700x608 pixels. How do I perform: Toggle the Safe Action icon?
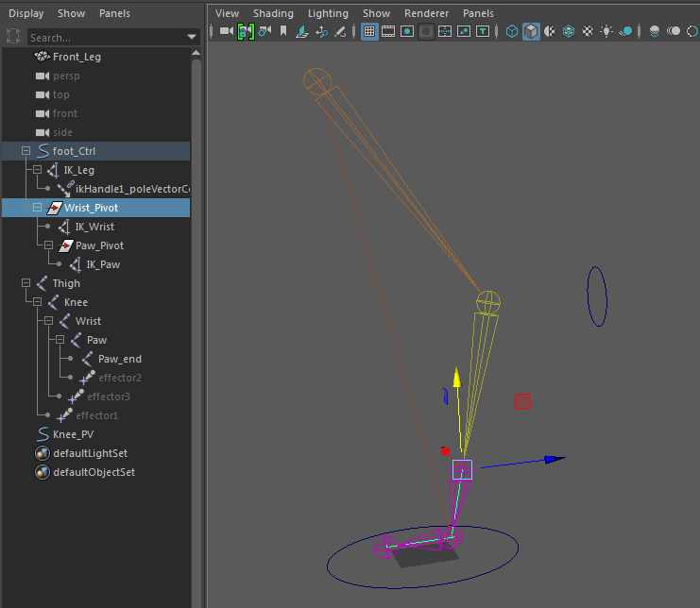coord(464,31)
